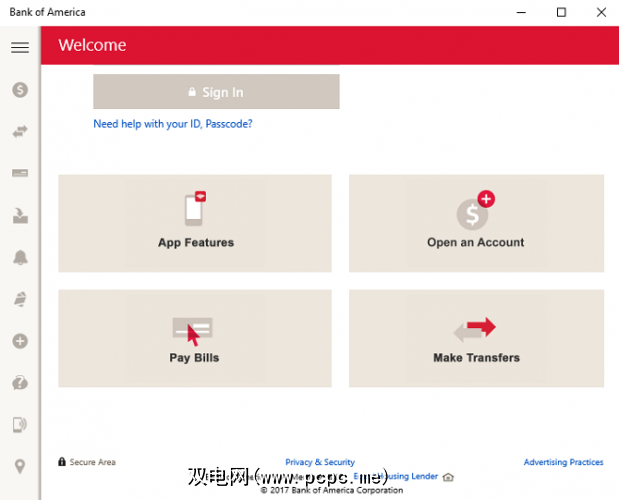Screen dimensions: 619x500
Task: Open alerts via the sidebar bell icon
Action: click(20, 258)
